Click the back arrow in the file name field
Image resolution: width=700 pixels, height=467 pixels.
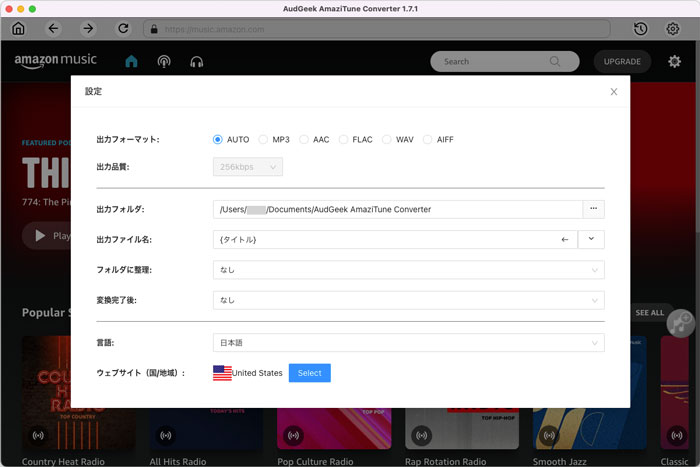pyautogui.click(x=565, y=240)
